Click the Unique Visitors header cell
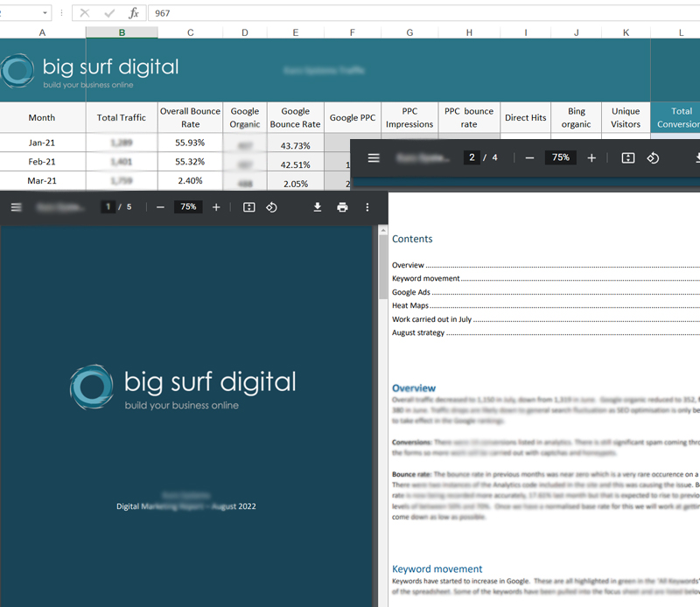 coord(626,117)
